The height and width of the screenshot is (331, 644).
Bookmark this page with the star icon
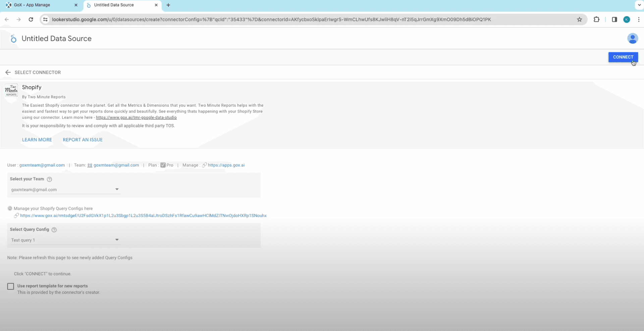[x=579, y=19]
